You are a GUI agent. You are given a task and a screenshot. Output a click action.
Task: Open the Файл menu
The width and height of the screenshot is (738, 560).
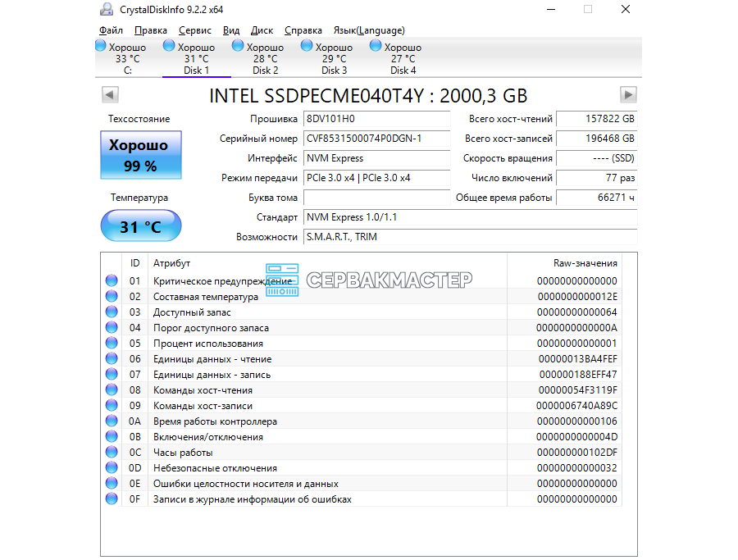(x=111, y=30)
